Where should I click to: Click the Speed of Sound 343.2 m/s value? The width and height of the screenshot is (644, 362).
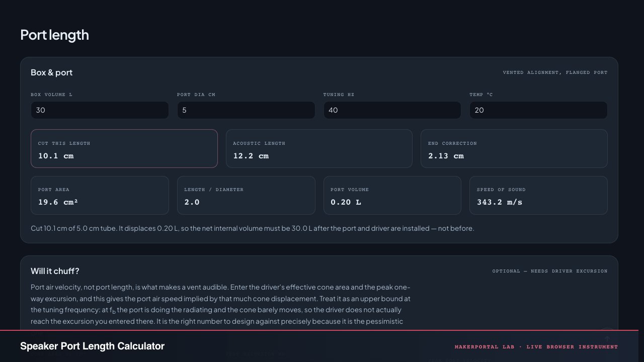[500, 202]
